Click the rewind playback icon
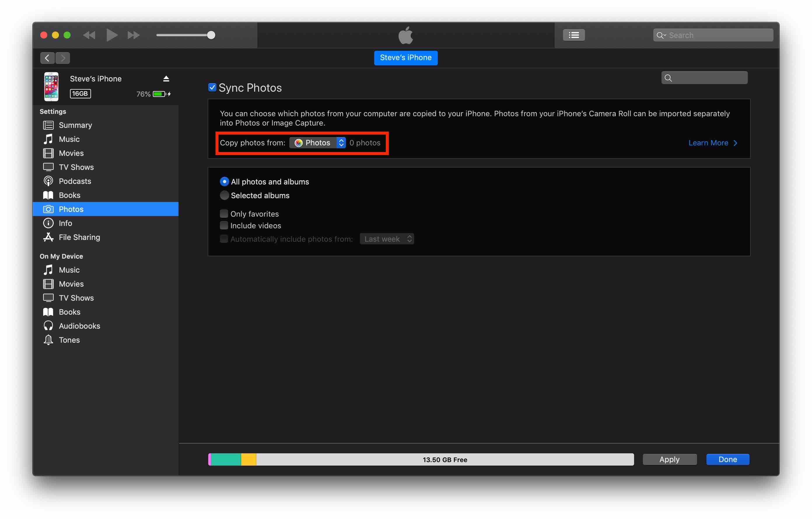The width and height of the screenshot is (812, 519). point(89,35)
